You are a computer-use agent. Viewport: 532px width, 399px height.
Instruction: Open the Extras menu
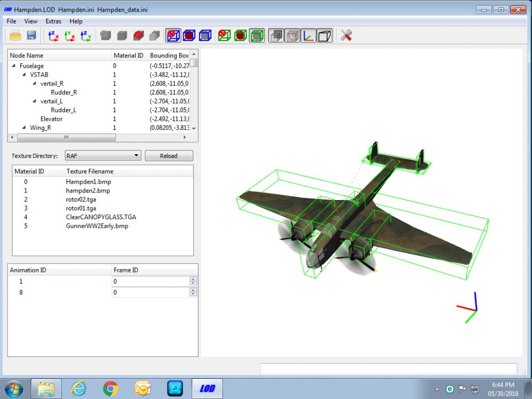click(53, 21)
